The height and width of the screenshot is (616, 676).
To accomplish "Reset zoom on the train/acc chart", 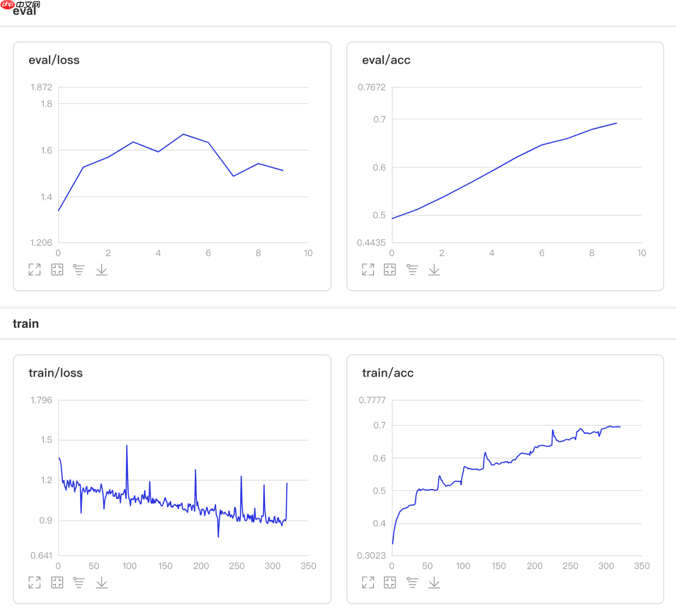I will click(x=390, y=582).
